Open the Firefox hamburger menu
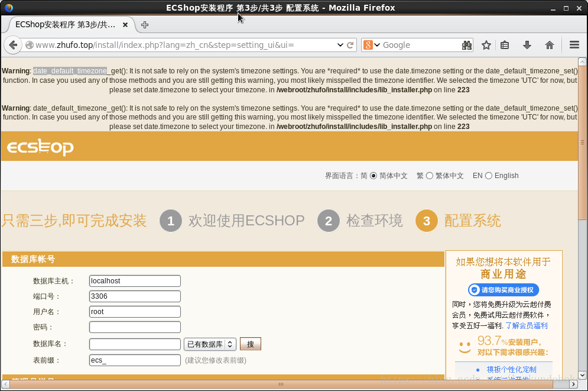588x391 pixels. pos(574,45)
